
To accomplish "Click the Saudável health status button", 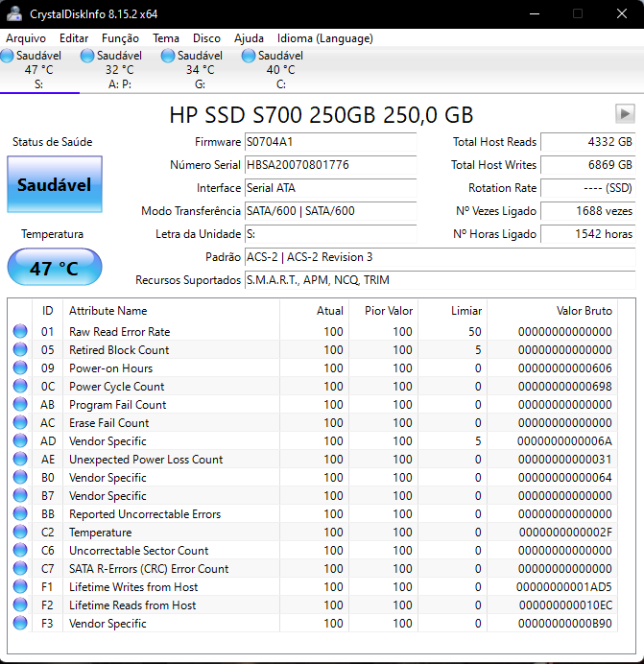I will click(55, 184).
